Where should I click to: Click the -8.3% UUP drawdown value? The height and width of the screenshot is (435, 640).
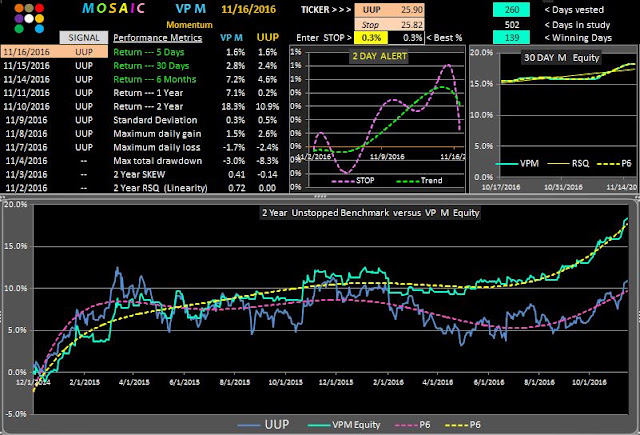click(269, 161)
